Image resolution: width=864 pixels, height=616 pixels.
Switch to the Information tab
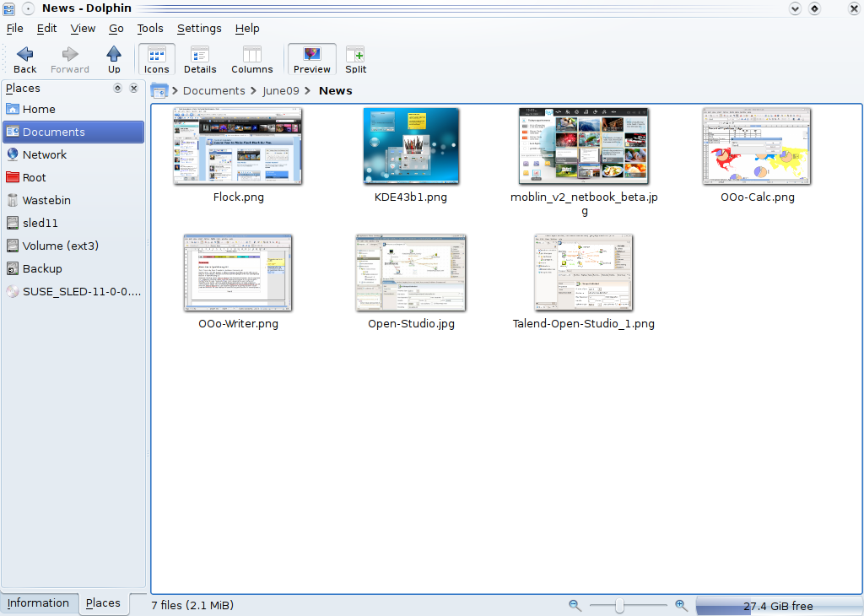(x=39, y=603)
